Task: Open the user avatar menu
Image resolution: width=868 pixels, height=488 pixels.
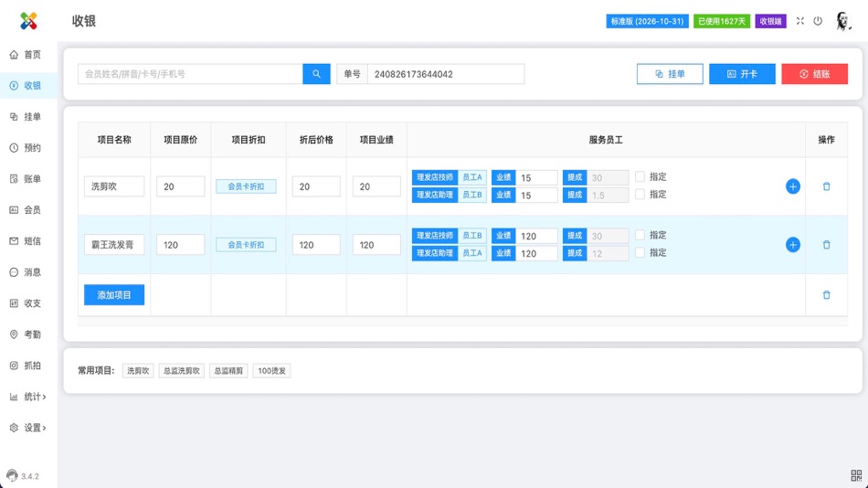Action: (x=843, y=21)
